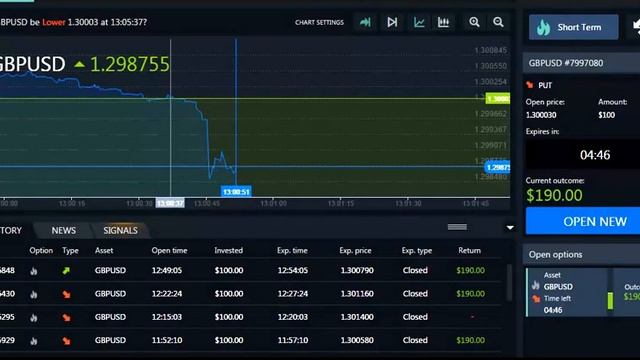Click the PUT arrow icon in option details
The width and height of the screenshot is (640, 360).
coord(530,85)
